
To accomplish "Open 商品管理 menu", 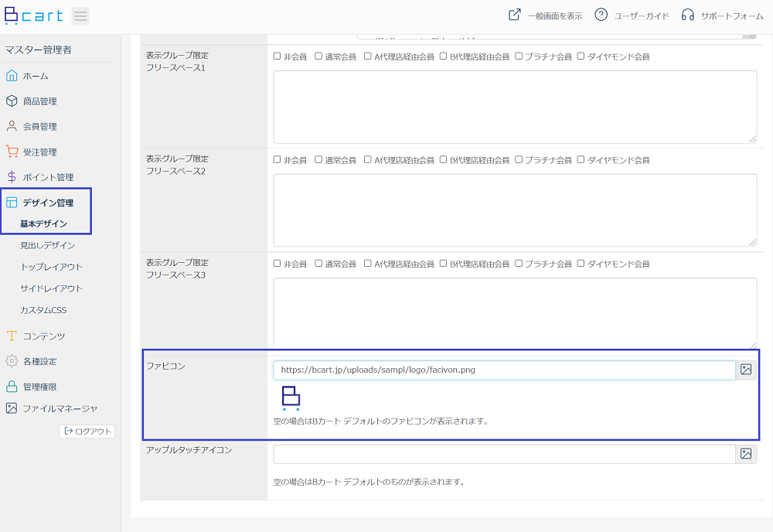I will tap(40, 101).
